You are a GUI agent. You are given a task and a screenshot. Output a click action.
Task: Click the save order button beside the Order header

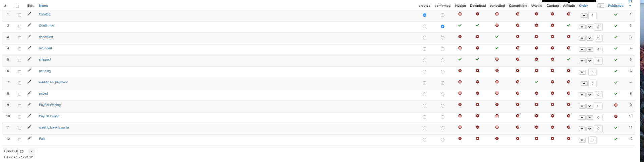click(601, 6)
